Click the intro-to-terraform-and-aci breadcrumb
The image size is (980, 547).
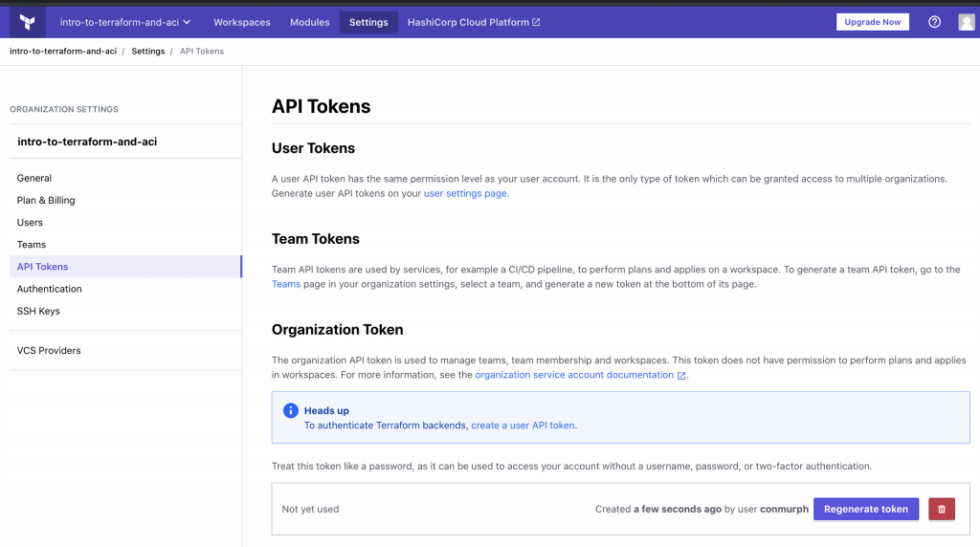(x=62, y=51)
